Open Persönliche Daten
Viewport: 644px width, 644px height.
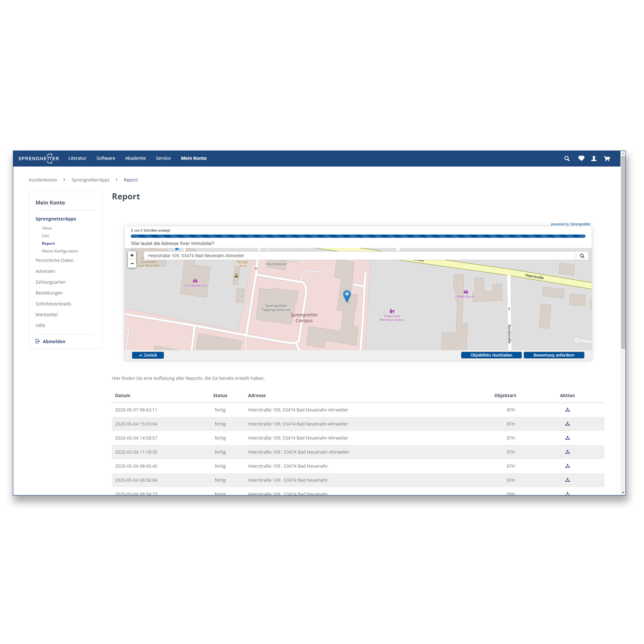tap(54, 260)
